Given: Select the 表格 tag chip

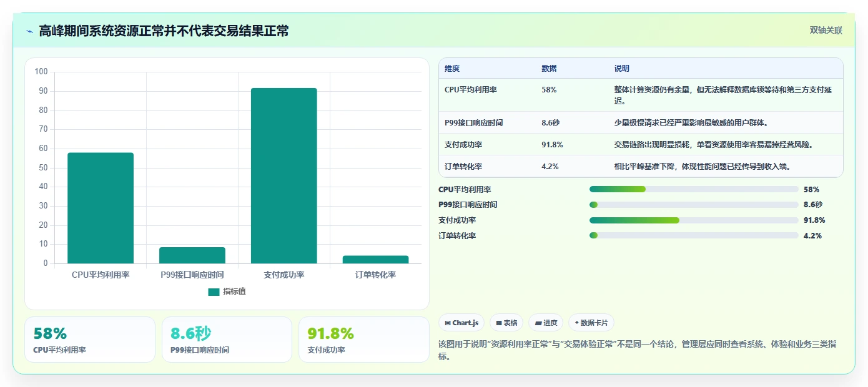Looking at the screenshot, I should click(x=506, y=323).
